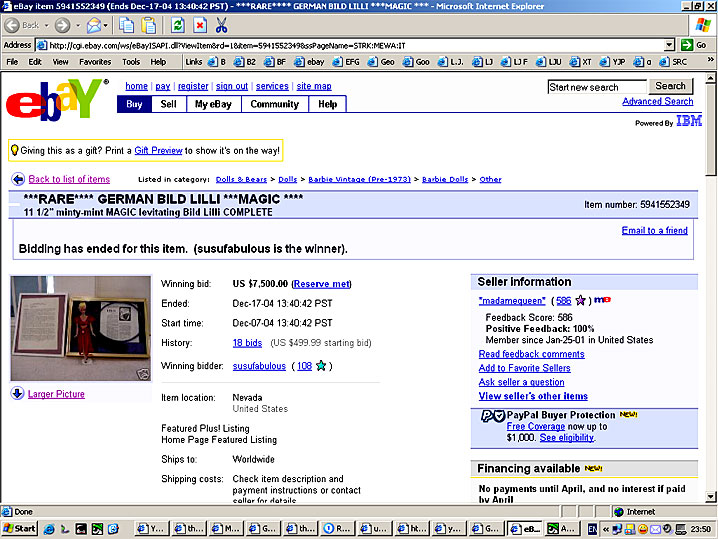The width and height of the screenshot is (718, 539).
Task: Click the browser Back arrow button
Action: [12, 25]
